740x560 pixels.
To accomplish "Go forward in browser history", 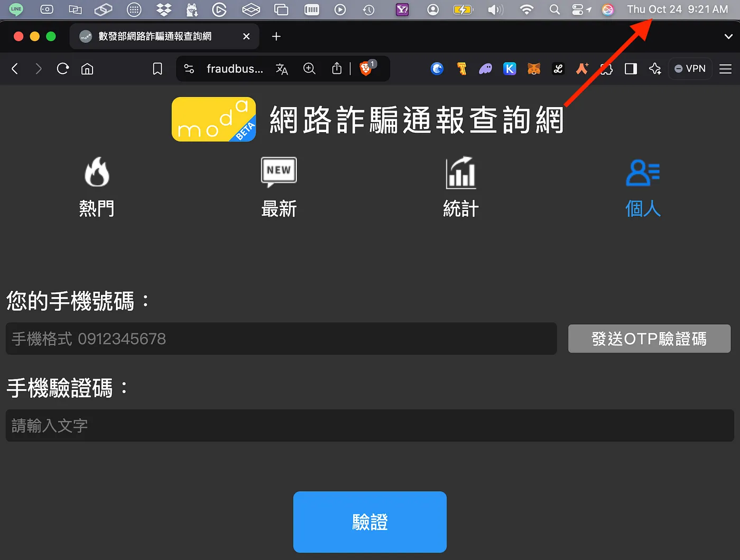I will (38, 69).
